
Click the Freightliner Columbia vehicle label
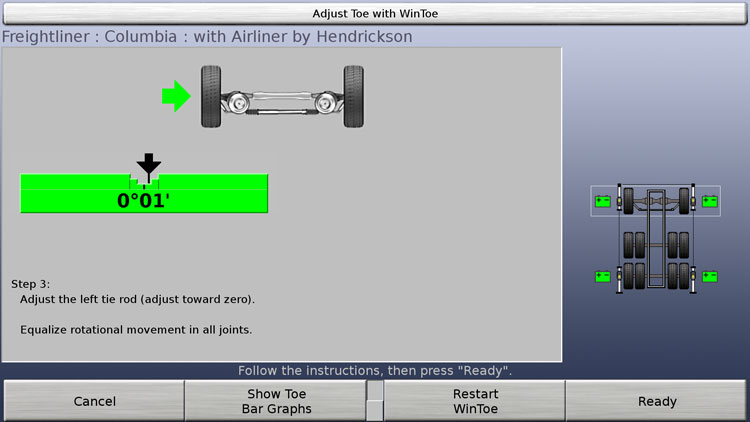click(207, 37)
